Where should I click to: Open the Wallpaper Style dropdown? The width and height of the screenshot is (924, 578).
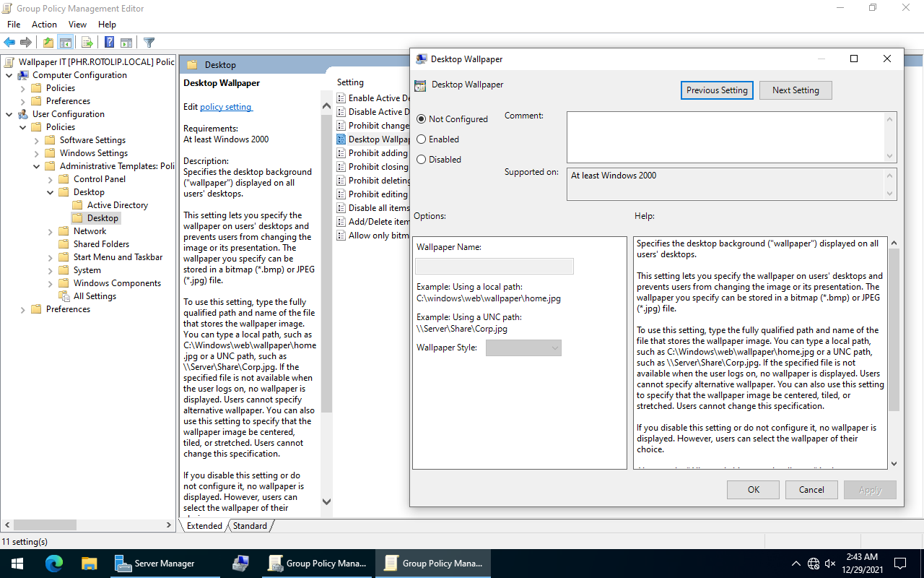pos(523,348)
